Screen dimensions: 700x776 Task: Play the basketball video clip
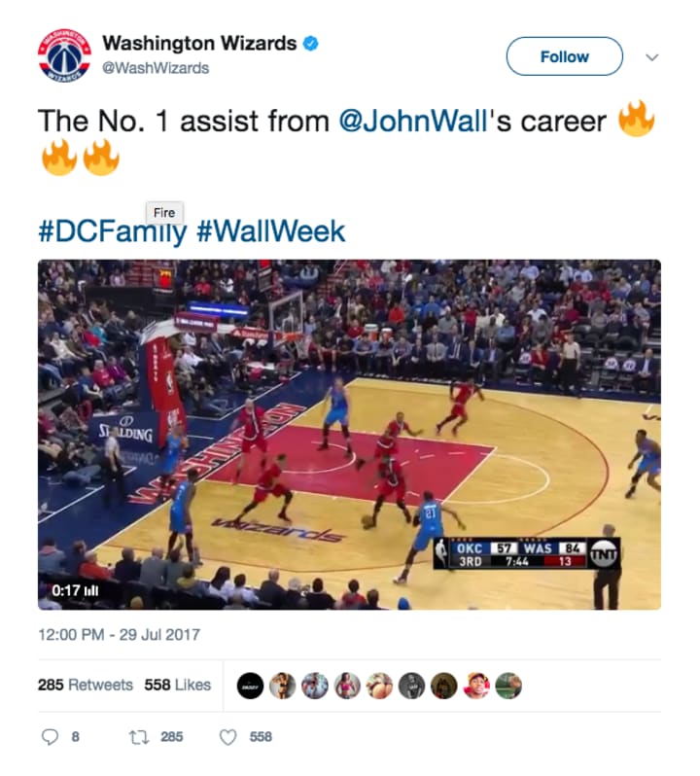point(349,435)
